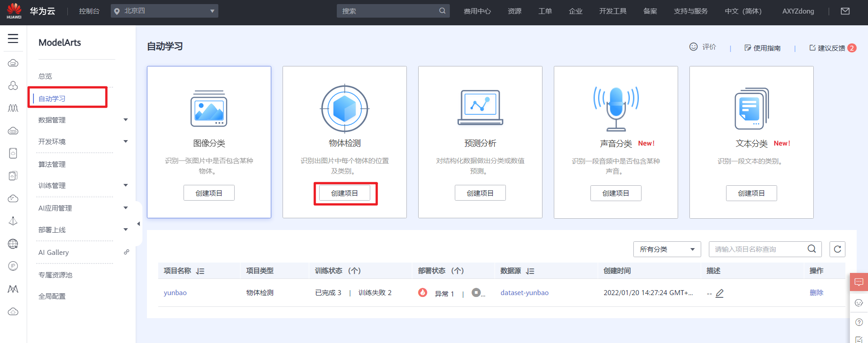This screenshot has width=868, height=343.
Task: Open the 使用指南 usage guide
Action: [x=763, y=48]
